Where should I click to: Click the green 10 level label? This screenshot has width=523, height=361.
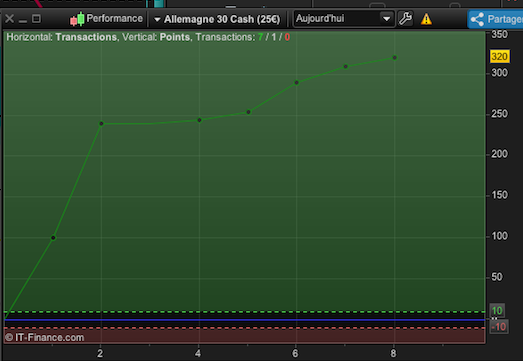(497, 311)
